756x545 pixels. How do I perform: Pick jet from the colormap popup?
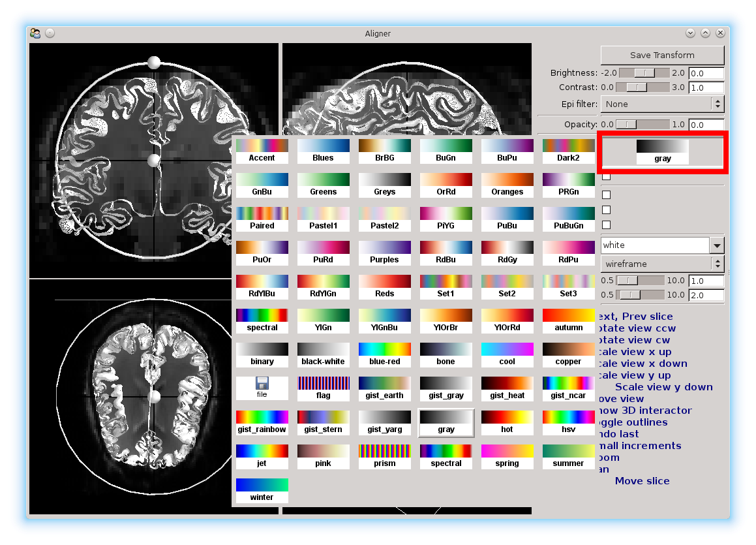[x=262, y=456]
